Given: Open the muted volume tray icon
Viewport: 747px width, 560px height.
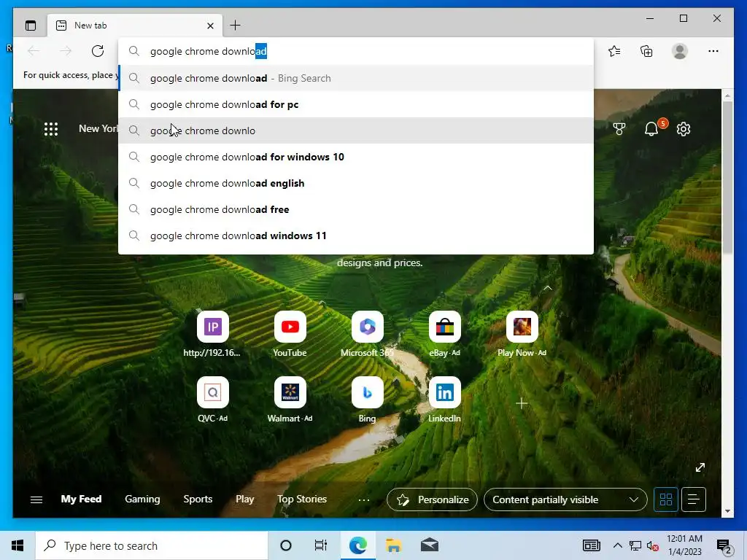Looking at the screenshot, I should 653,546.
